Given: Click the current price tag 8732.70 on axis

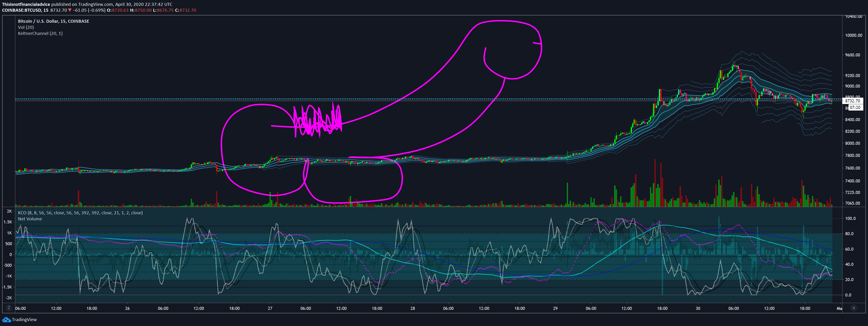Looking at the screenshot, I should [x=853, y=101].
